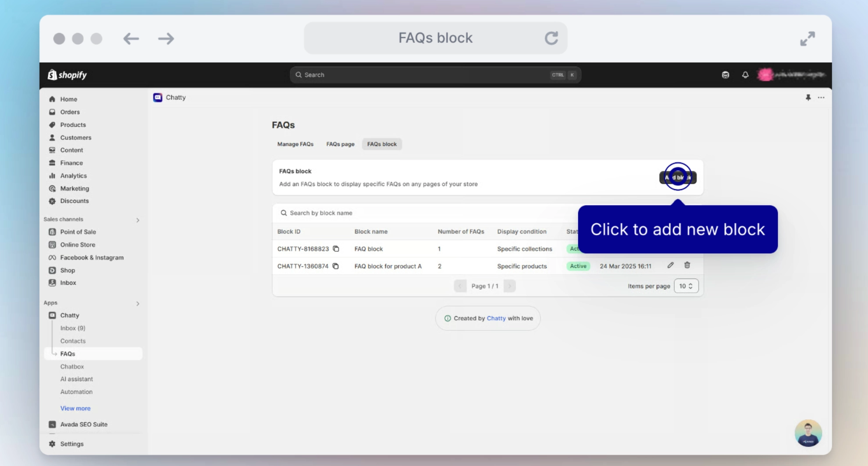
Task: Change items per page from 10
Action: (686, 286)
